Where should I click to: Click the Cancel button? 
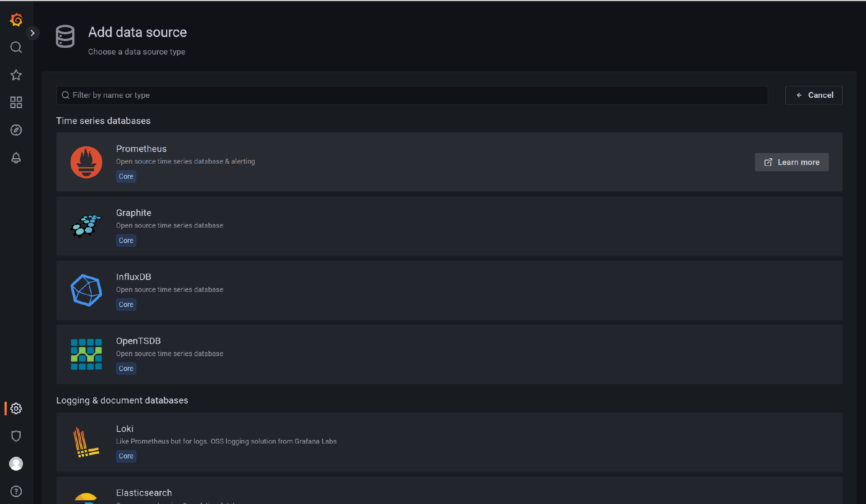[x=814, y=95]
